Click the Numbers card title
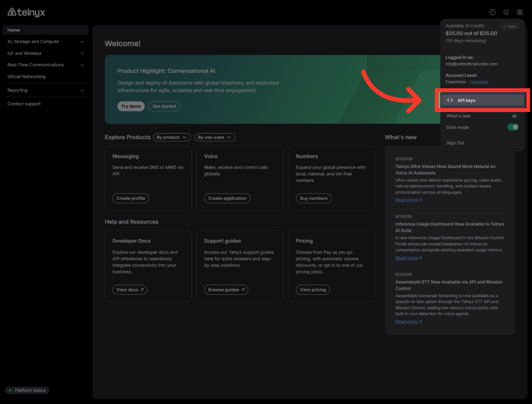This screenshot has height=404, width=532. (x=307, y=156)
